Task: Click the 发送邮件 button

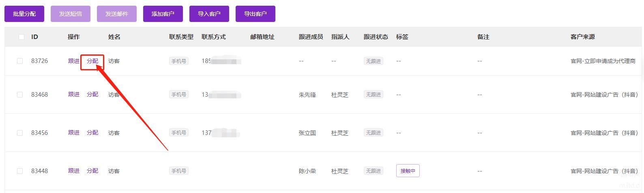Action: point(117,14)
